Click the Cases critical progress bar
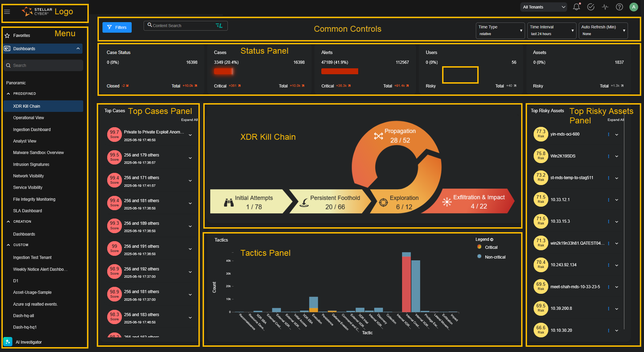 (x=224, y=71)
